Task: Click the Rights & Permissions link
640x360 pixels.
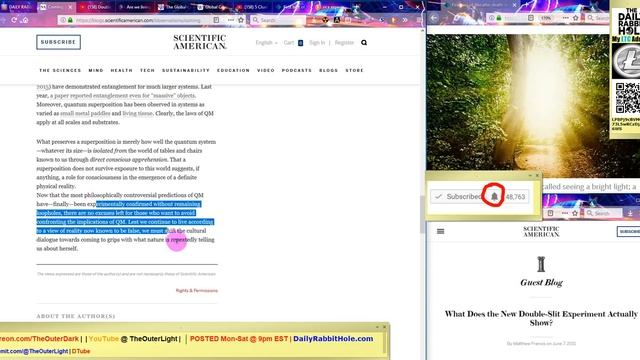Action: click(x=197, y=291)
